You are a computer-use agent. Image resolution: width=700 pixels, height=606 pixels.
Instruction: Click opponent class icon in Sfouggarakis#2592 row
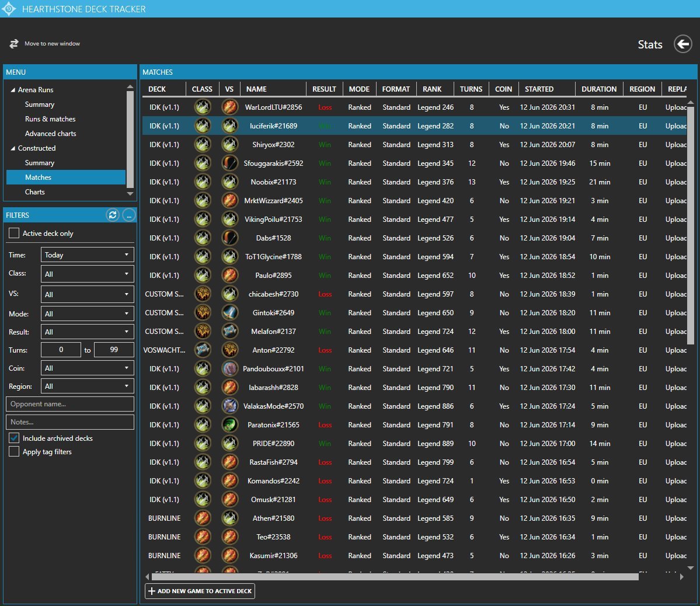[x=230, y=163]
